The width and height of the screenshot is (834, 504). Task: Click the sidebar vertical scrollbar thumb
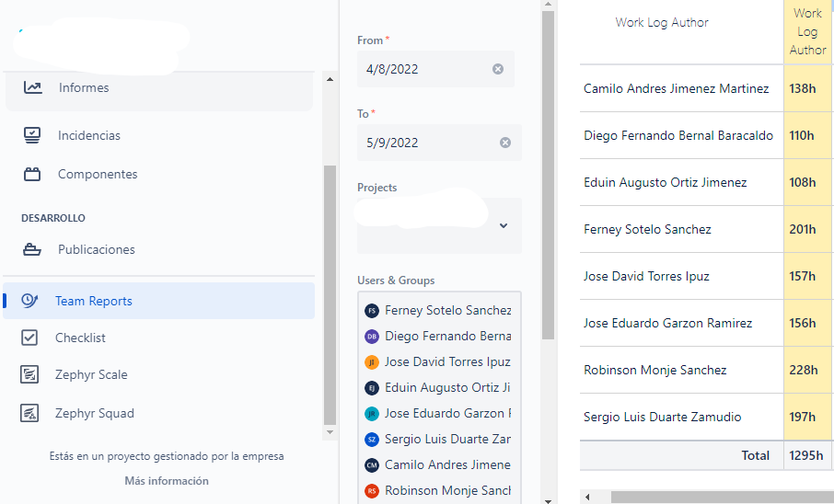pyautogui.click(x=330, y=295)
